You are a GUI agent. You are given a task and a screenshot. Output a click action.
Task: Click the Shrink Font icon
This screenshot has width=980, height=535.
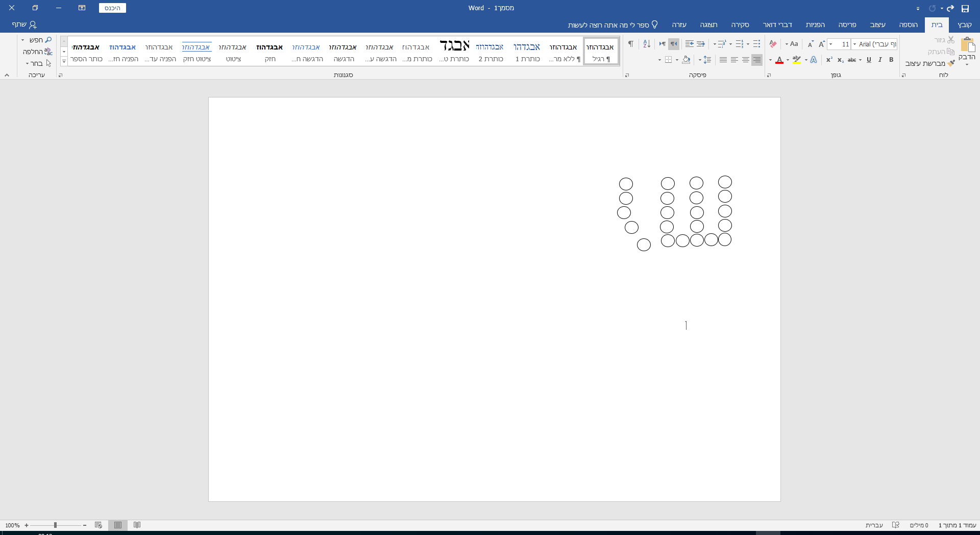point(811,44)
